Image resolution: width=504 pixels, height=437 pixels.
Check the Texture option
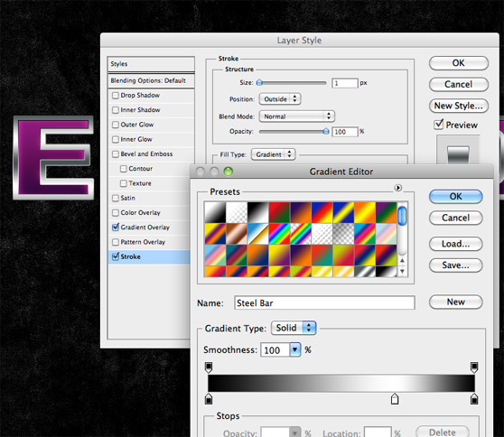(124, 183)
